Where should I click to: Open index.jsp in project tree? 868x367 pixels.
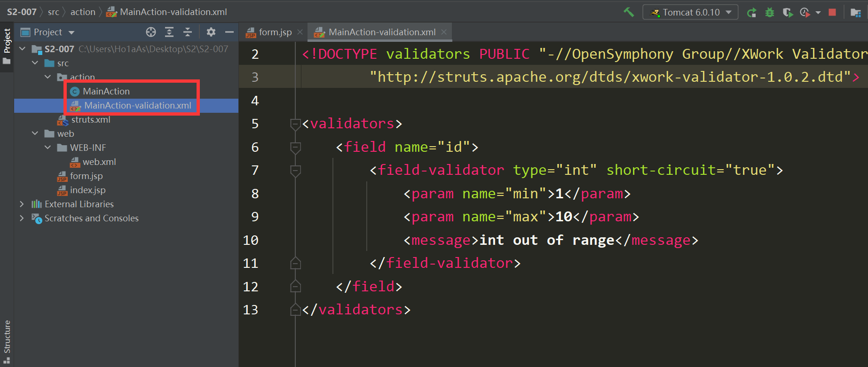coord(87,190)
